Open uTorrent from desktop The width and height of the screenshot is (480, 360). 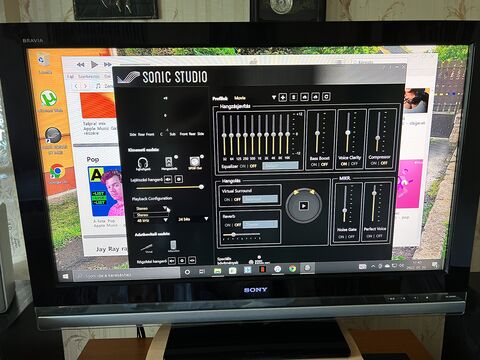[49, 101]
